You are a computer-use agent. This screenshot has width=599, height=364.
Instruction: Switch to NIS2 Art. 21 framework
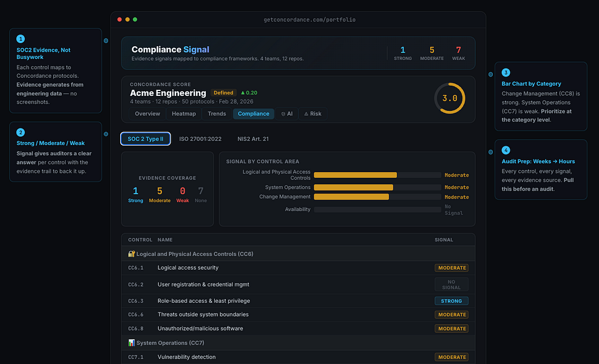point(253,139)
